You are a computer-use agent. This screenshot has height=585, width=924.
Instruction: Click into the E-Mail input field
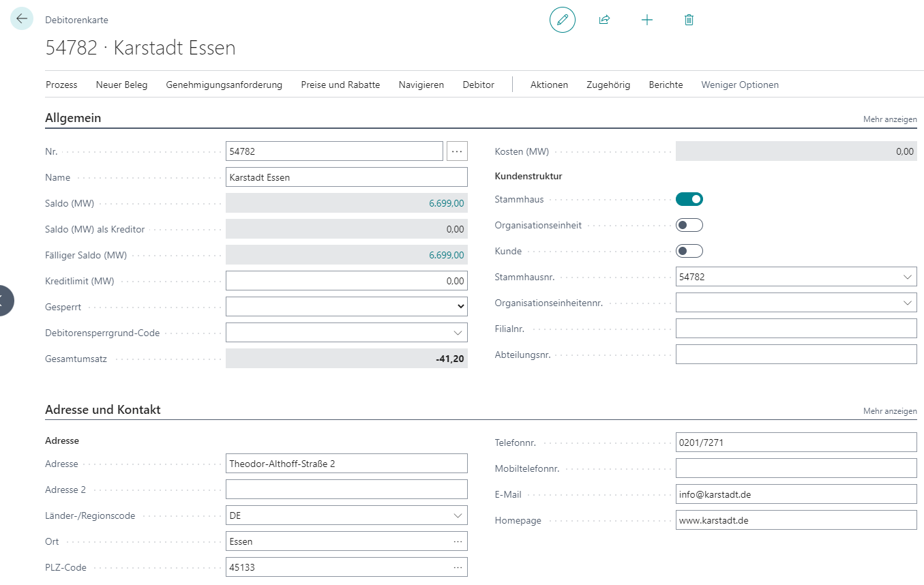click(x=795, y=494)
